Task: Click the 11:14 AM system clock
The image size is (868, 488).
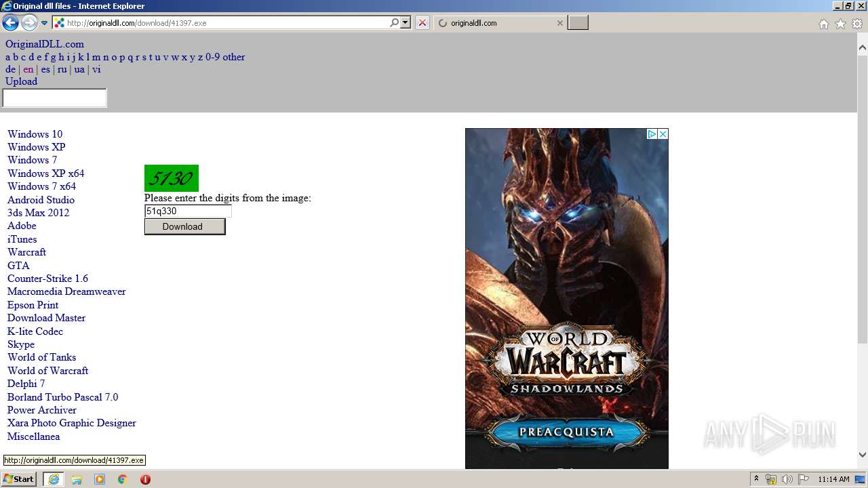Action: pyautogui.click(x=833, y=479)
